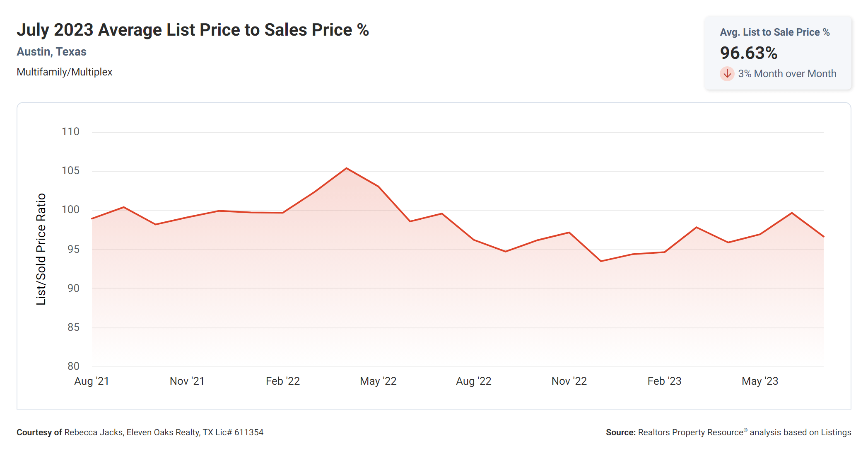The height and width of the screenshot is (456, 868).
Task: Click the List/Sold Price Ratio axis title
Action: (41, 249)
